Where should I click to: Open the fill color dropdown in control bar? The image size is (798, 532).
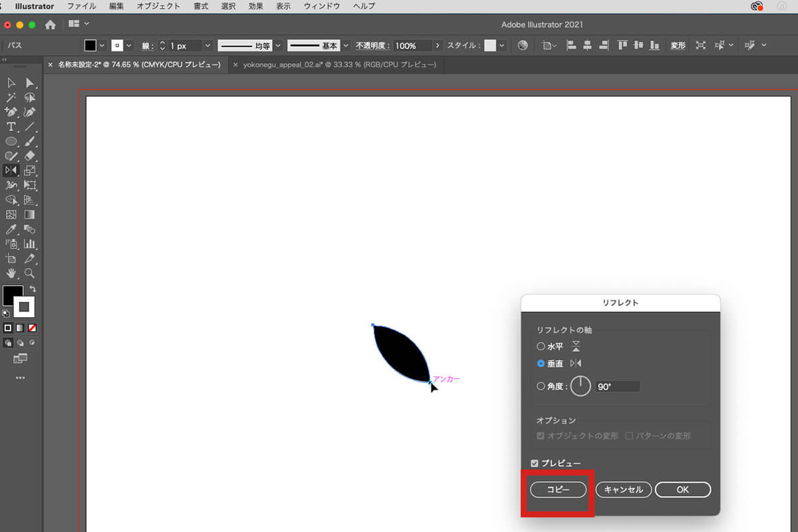102,46
